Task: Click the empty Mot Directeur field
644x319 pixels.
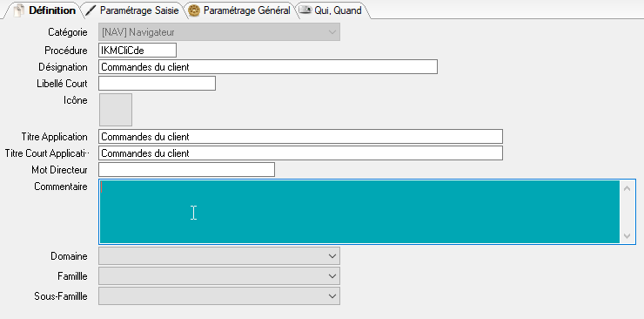Action: click(x=186, y=169)
